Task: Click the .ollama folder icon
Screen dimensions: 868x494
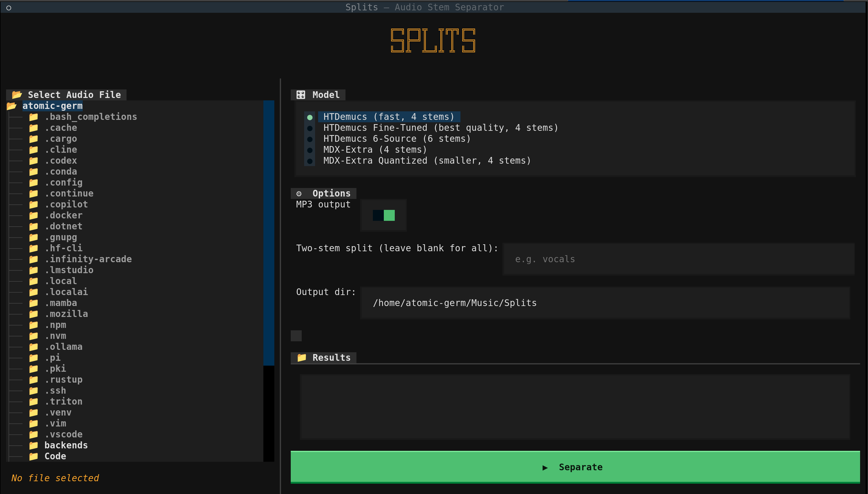Action: (33, 347)
